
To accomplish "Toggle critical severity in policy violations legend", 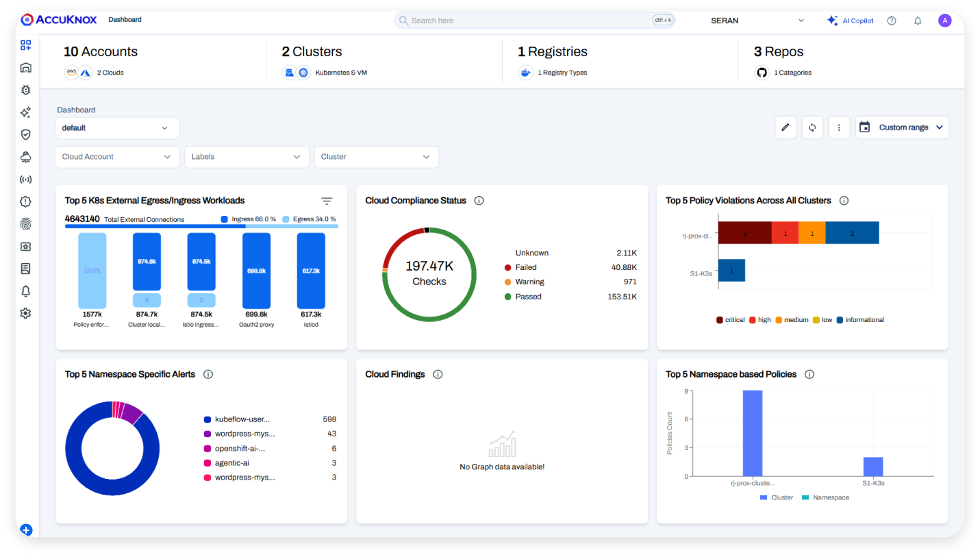I will [x=730, y=319].
